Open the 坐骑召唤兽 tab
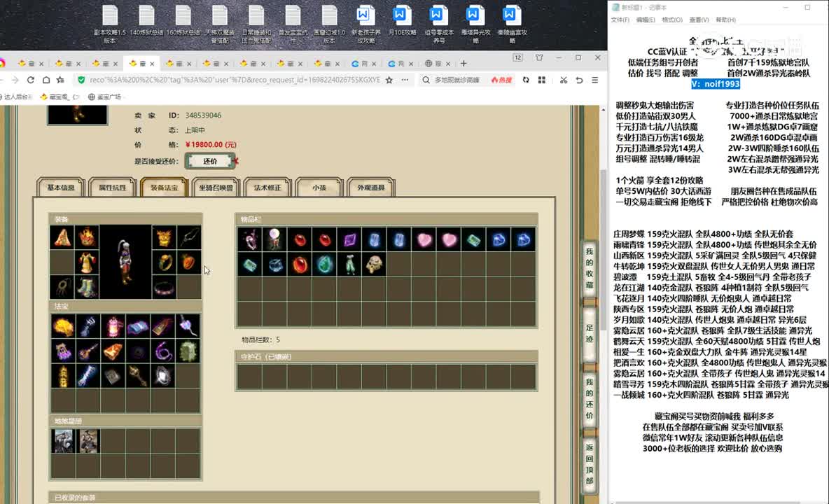 [x=216, y=188]
